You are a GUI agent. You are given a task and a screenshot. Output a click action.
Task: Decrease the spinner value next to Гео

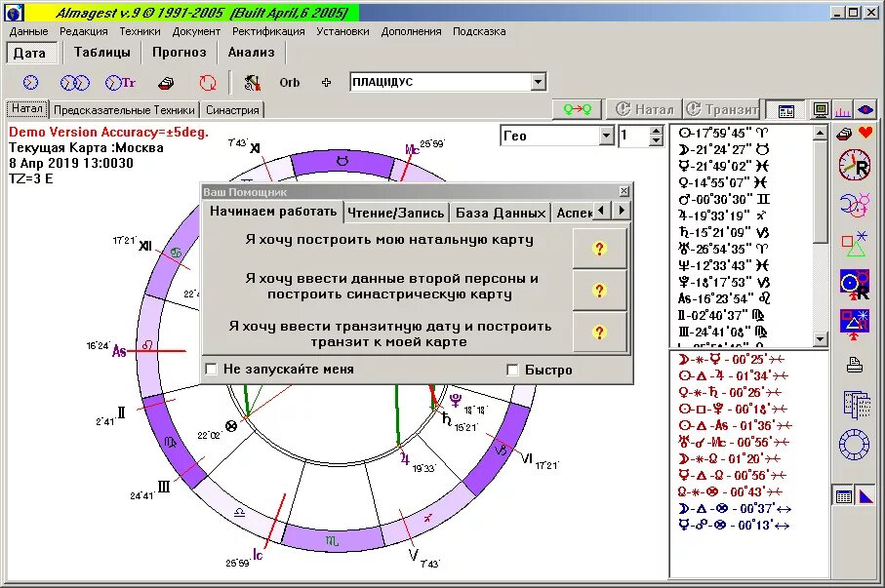[x=656, y=140]
